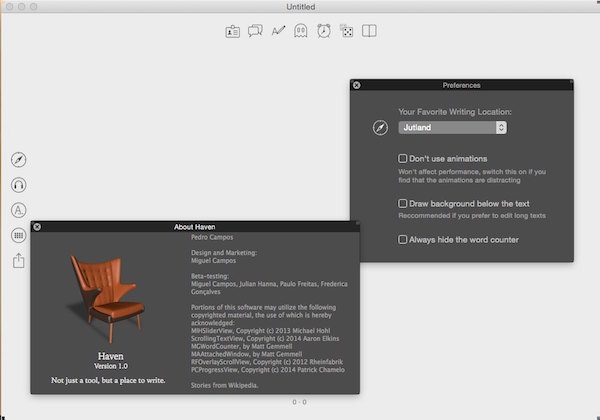
Task: Click the dice random generator icon
Action: pos(346,31)
